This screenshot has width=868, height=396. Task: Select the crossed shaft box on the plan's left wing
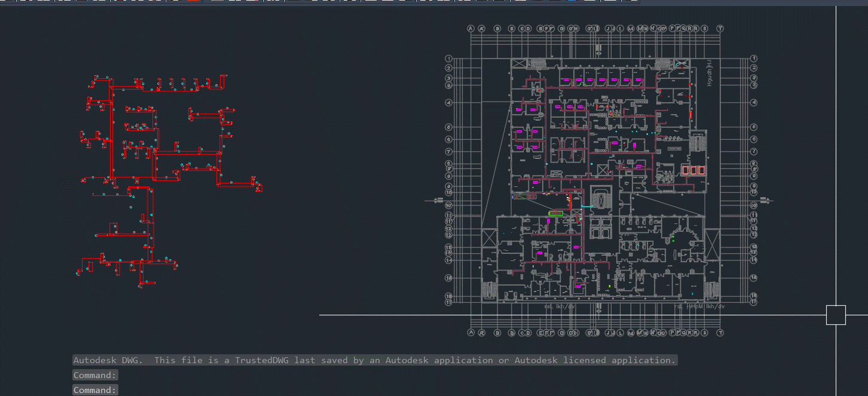click(490, 237)
